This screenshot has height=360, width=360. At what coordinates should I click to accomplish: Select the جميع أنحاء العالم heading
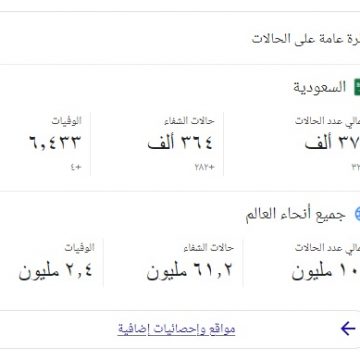coord(295,214)
